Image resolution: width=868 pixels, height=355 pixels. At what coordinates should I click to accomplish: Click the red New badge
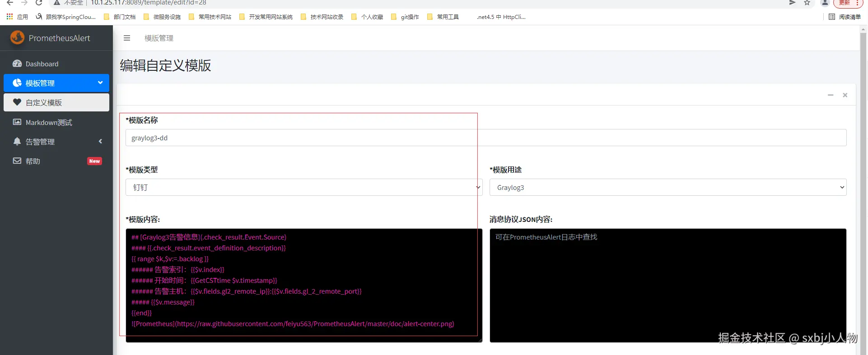94,161
